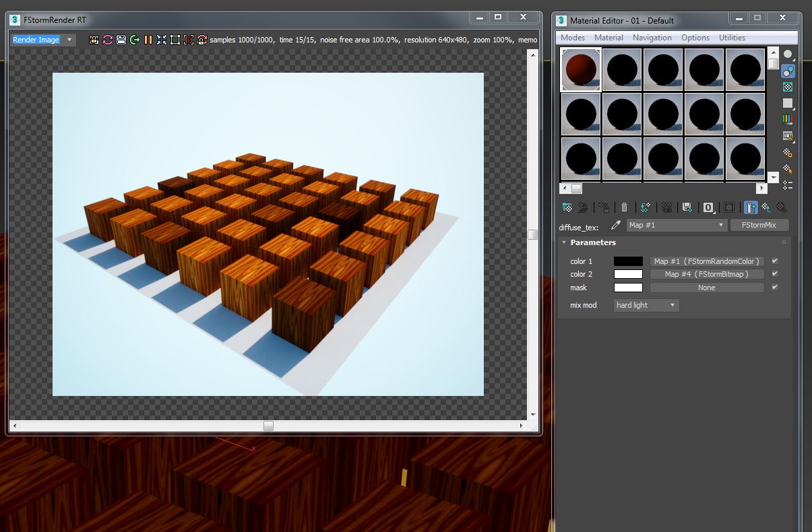Open the Utilities menu
Screen dimensions: 812x532
(732, 38)
